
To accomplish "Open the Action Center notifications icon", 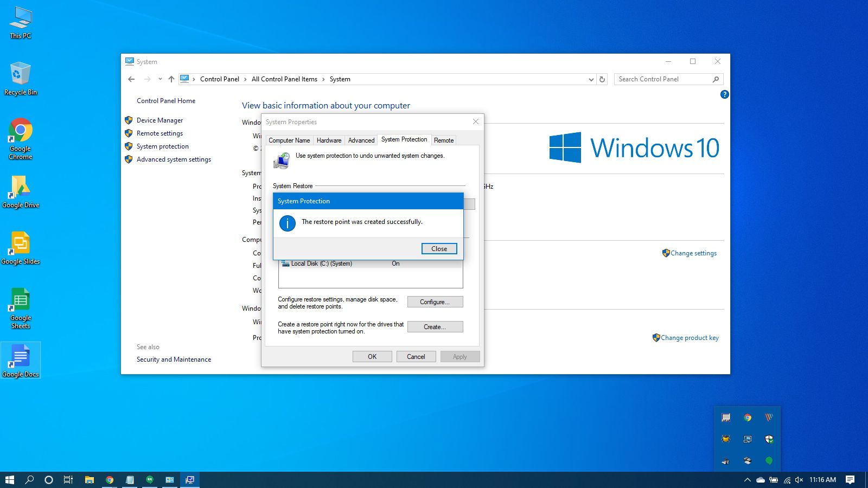I will coord(850,480).
